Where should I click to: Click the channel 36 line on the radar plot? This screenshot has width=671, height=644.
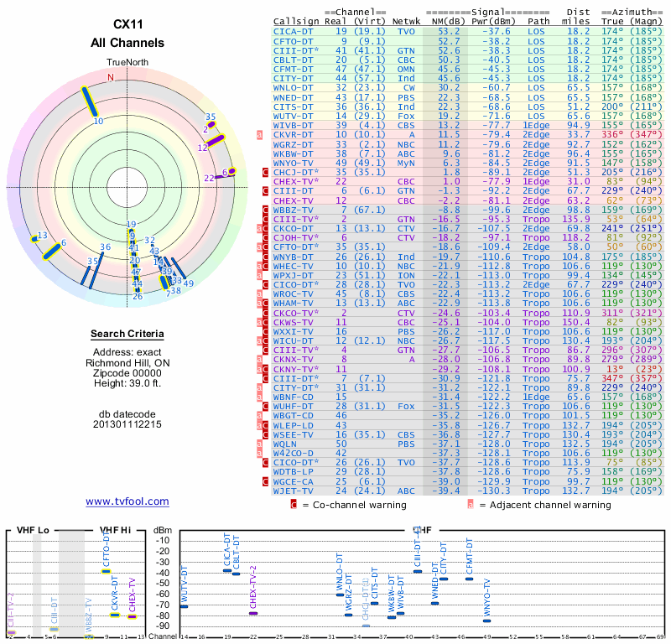(96, 271)
